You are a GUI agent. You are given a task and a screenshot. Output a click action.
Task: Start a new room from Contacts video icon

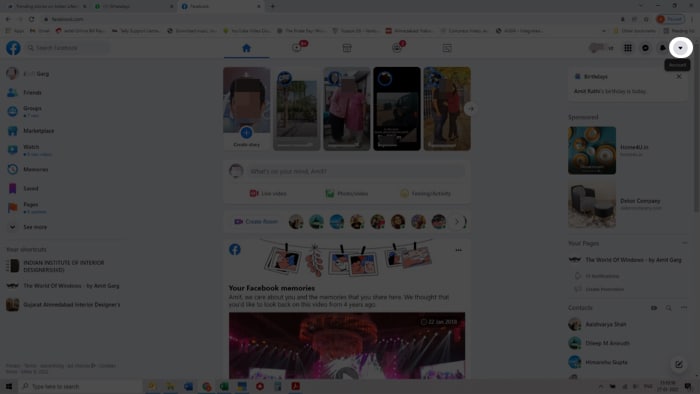[654, 308]
